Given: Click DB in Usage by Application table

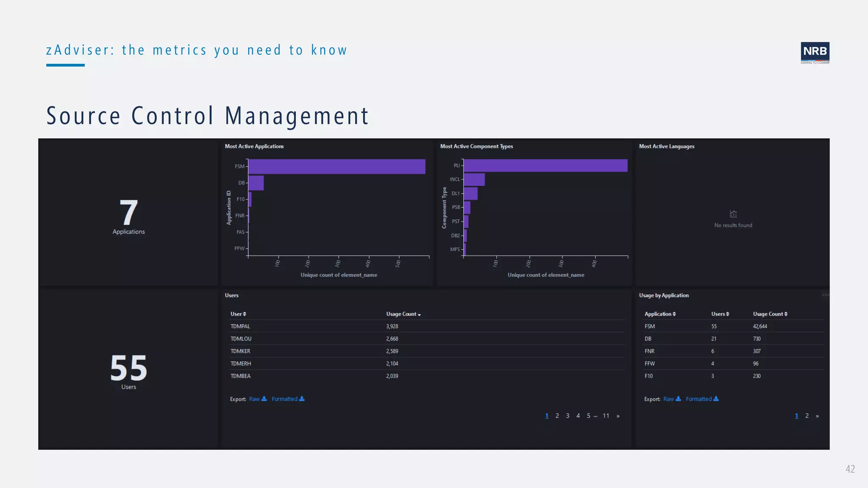Looking at the screenshot, I should click(x=648, y=339).
